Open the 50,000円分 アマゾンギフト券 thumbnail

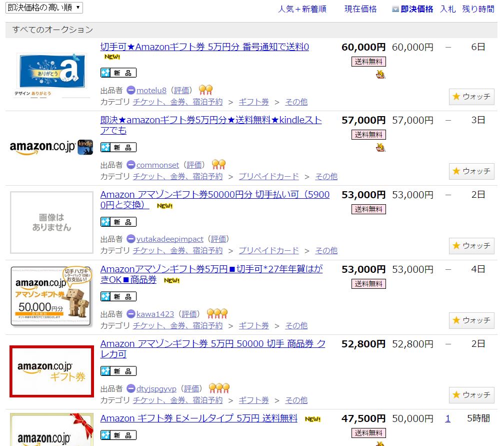51,296
